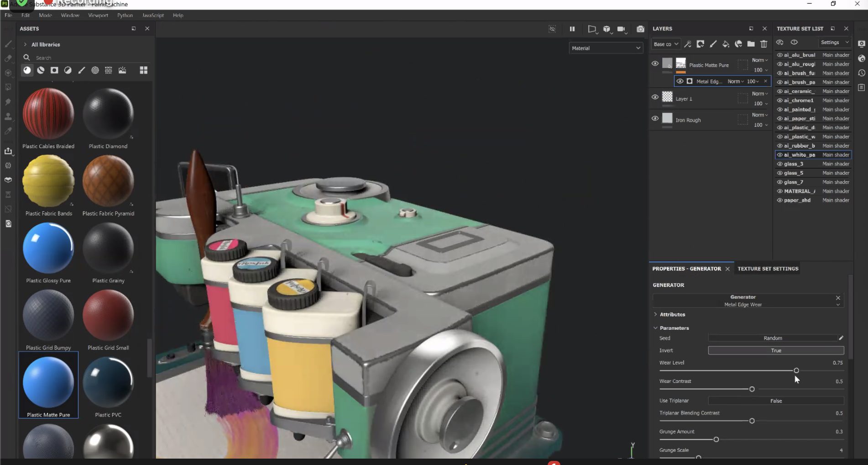868x465 pixels.
Task: Click the add fill layer bucket icon
Action: 725,44
